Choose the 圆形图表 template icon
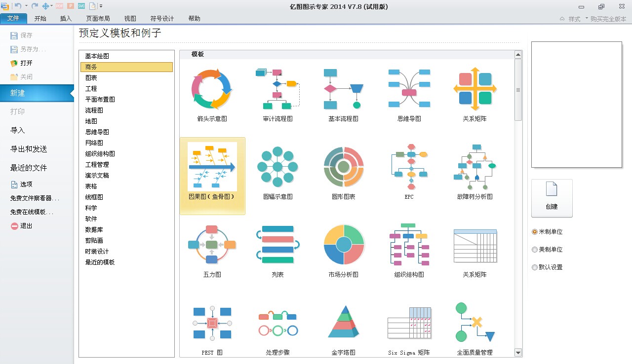 (343, 167)
